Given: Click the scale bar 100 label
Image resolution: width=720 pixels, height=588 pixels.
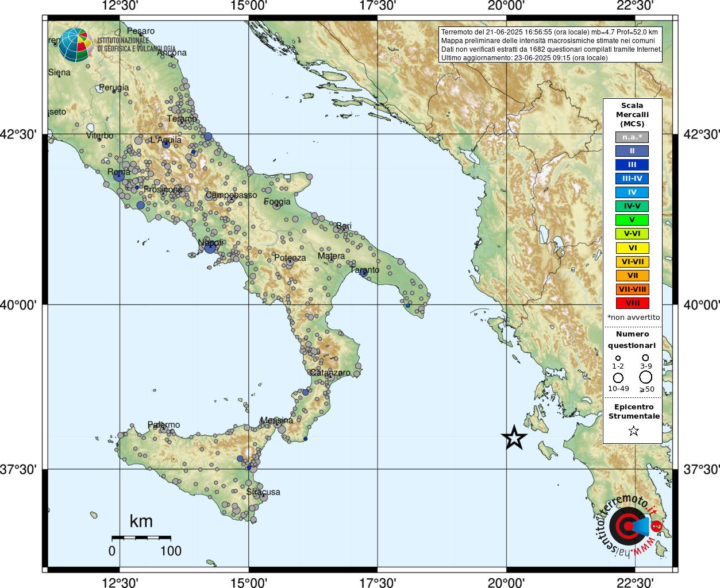Looking at the screenshot, I should pyautogui.click(x=171, y=551).
